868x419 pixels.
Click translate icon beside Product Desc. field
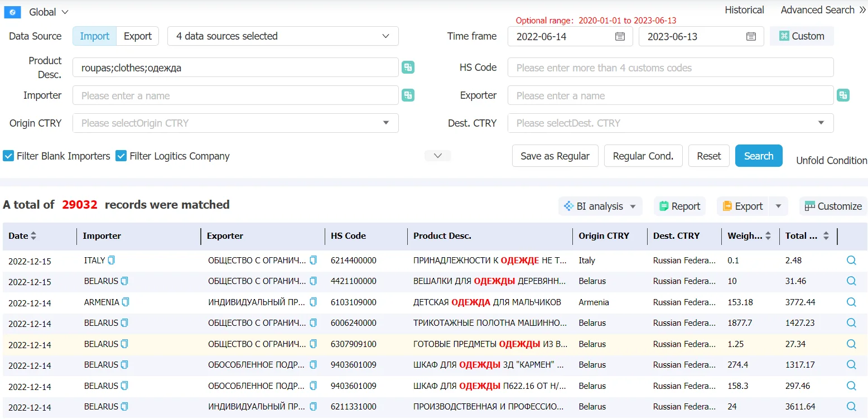(408, 68)
